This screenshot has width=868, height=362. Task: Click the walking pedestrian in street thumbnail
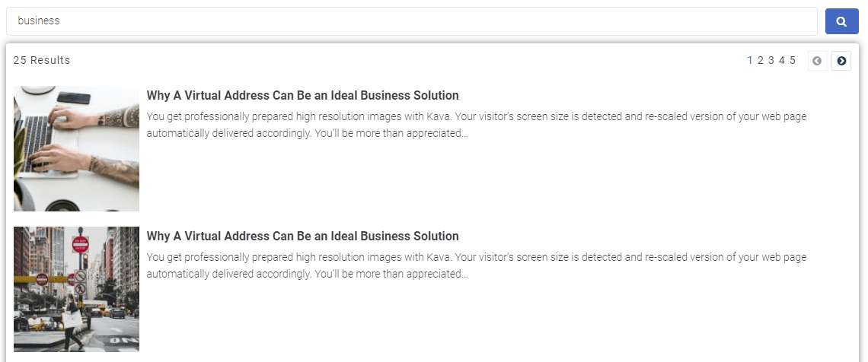tap(72, 322)
